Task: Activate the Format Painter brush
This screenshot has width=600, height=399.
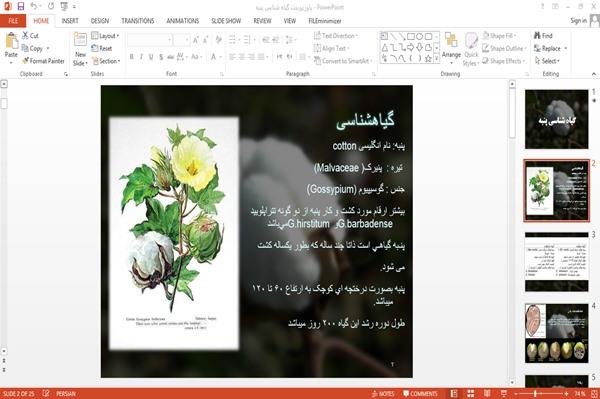Action: [x=43, y=61]
